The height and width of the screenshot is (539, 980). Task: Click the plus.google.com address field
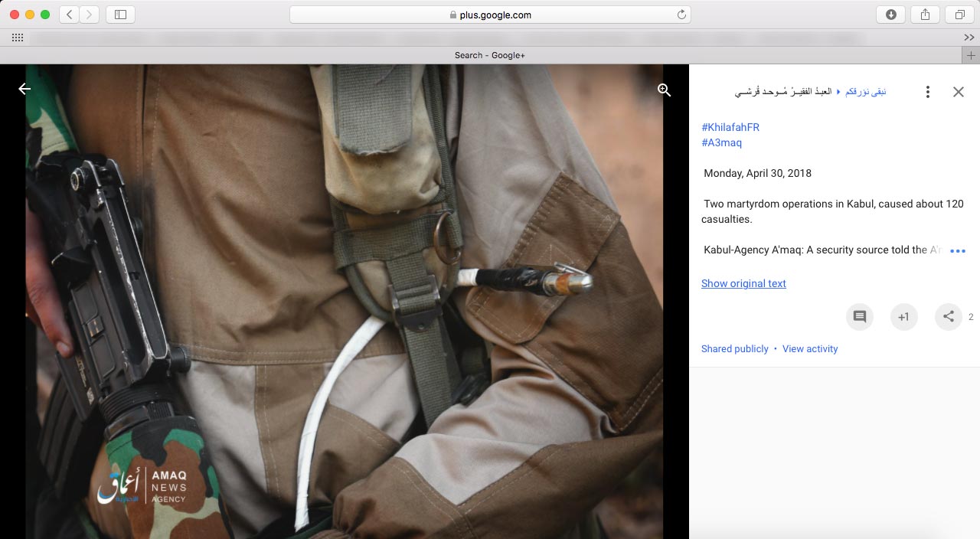[490, 15]
